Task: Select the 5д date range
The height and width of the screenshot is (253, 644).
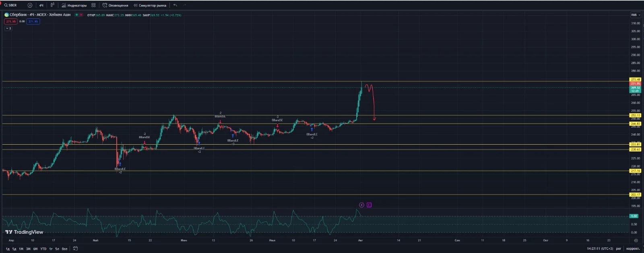Action: 14,249
